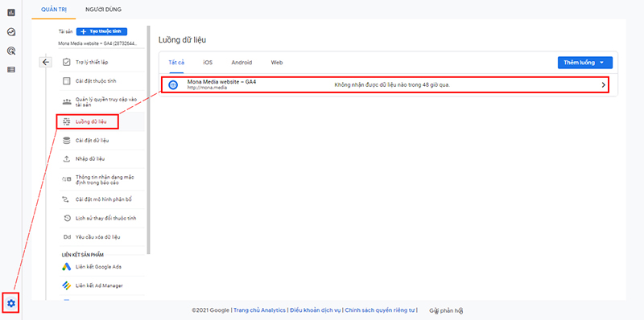Click the database icon for Cài đặt dữ liệu

point(66,141)
